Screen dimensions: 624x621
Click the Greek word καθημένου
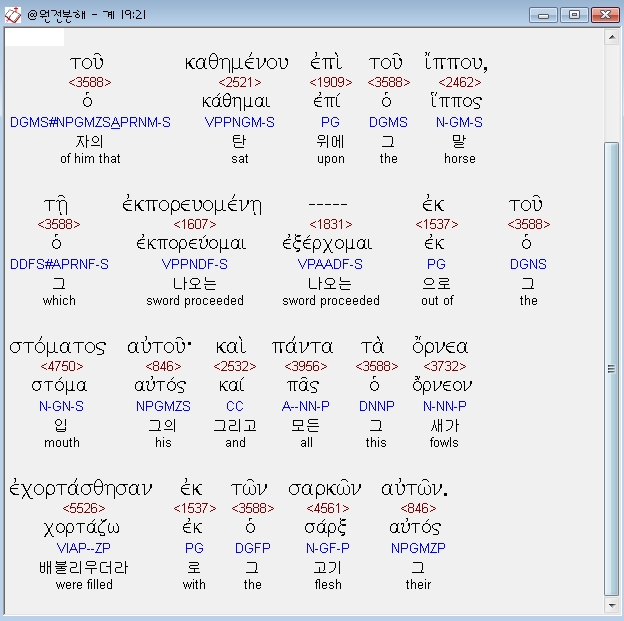(x=236, y=62)
